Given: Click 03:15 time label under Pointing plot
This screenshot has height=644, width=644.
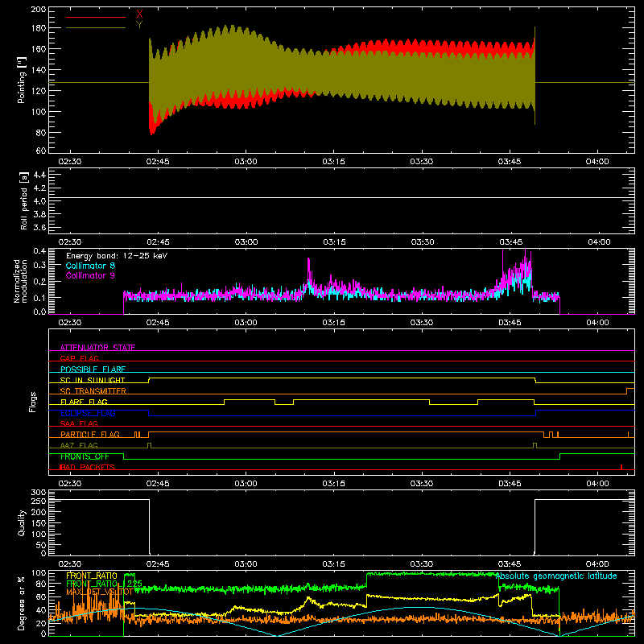Looking at the screenshot, I should (333, 162).
